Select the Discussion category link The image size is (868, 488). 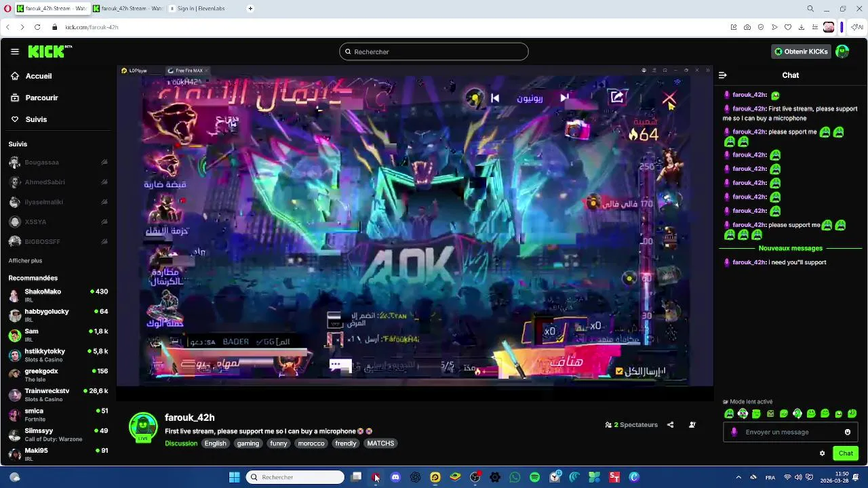(181, 443)
